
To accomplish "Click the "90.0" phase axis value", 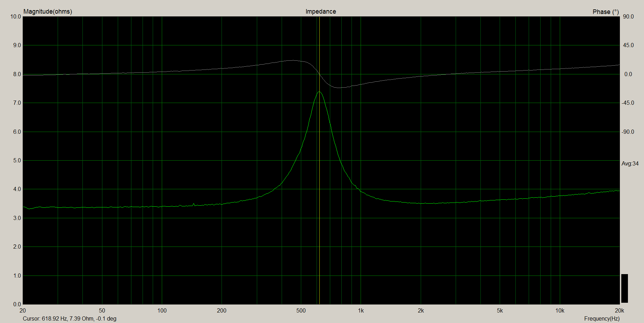I will [628, 17].
